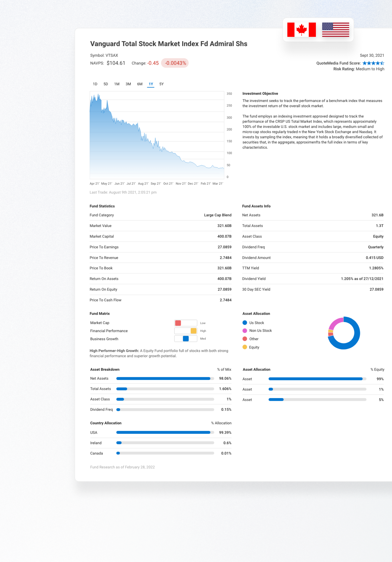392x562 pixels.
Task: Click the Canadian flag icon
Action: click(301, 30)
